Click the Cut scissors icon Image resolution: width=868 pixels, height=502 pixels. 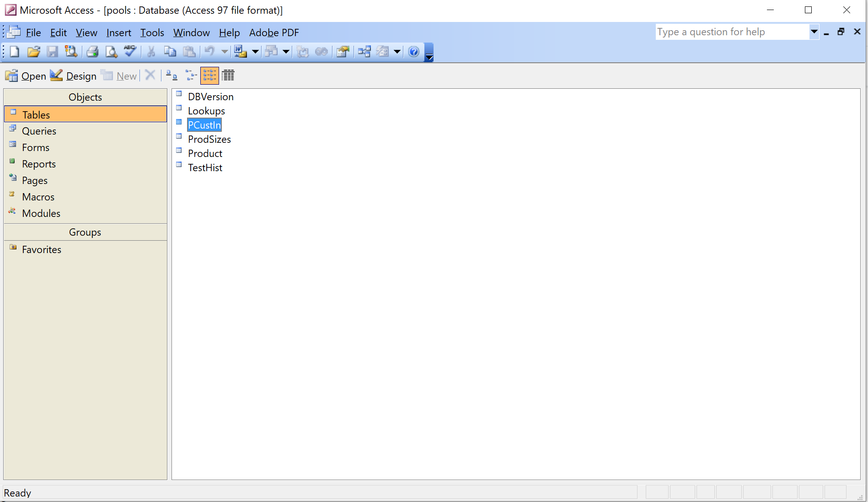[x=151, y=52]
